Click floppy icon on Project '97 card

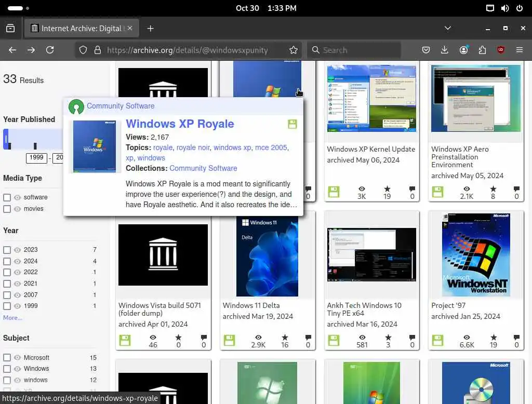tap(437, 340)
